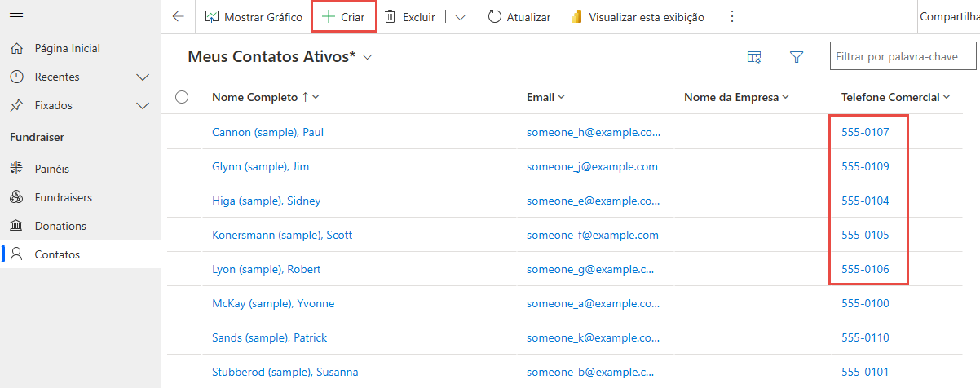Screen dimensions: 980x388
Task: Open contact Stubberod (sample), Susanna
Action: 285,372
